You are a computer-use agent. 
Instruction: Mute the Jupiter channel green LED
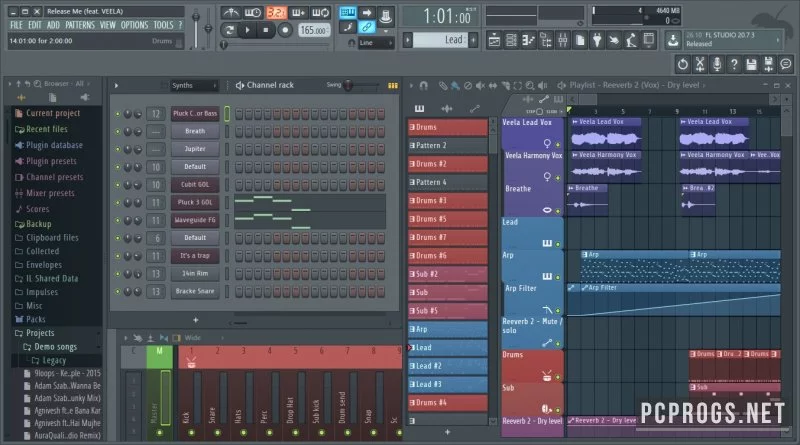click(x=118, y=150)
